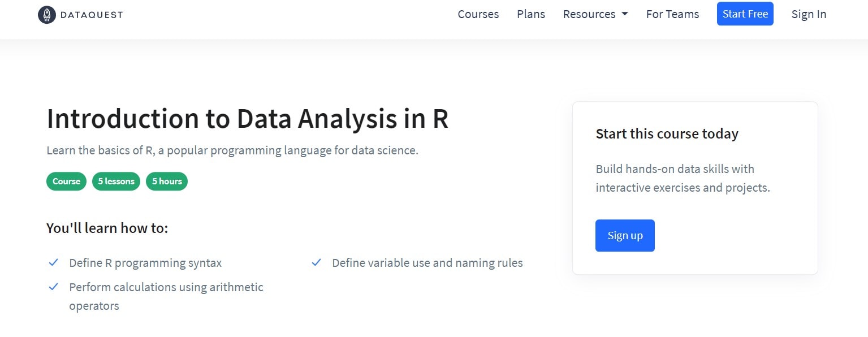
Task: Click checkmark beside Define R programming syntax
Action: click(54, 262)
